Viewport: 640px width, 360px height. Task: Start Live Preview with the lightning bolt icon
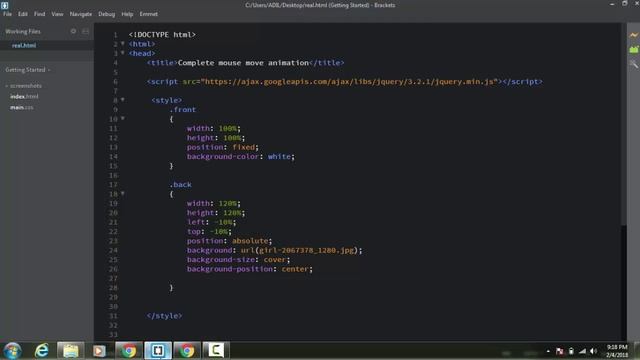point(633,35)
